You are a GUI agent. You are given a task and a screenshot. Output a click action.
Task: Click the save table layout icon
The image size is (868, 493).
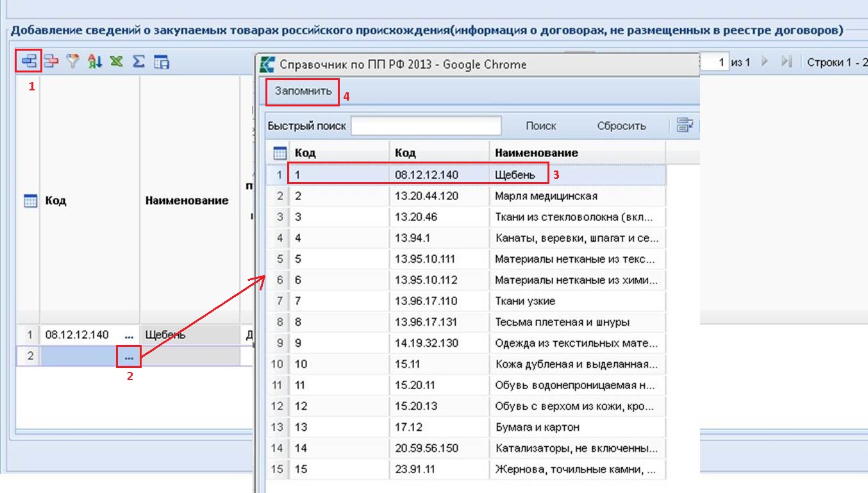click(x=162, y=62)
